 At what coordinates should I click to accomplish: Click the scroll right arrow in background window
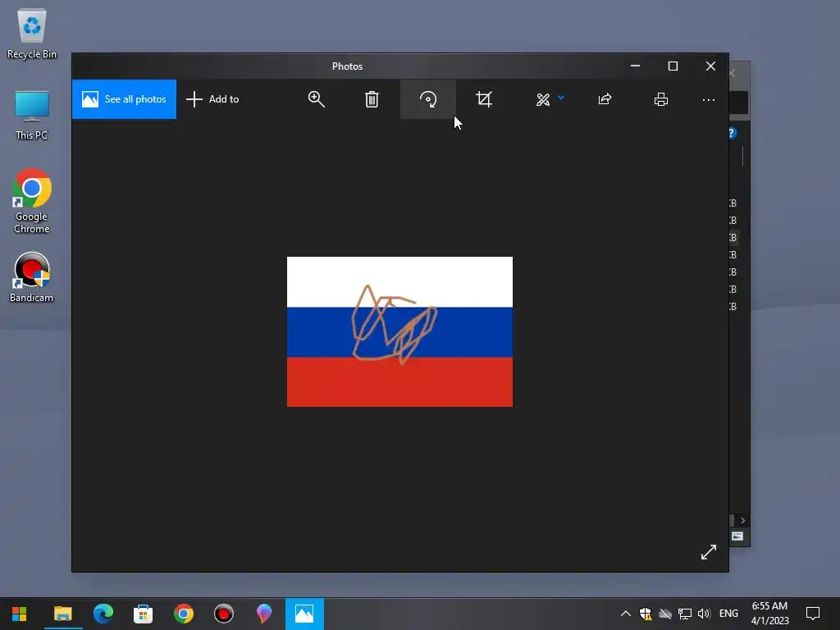742,520
